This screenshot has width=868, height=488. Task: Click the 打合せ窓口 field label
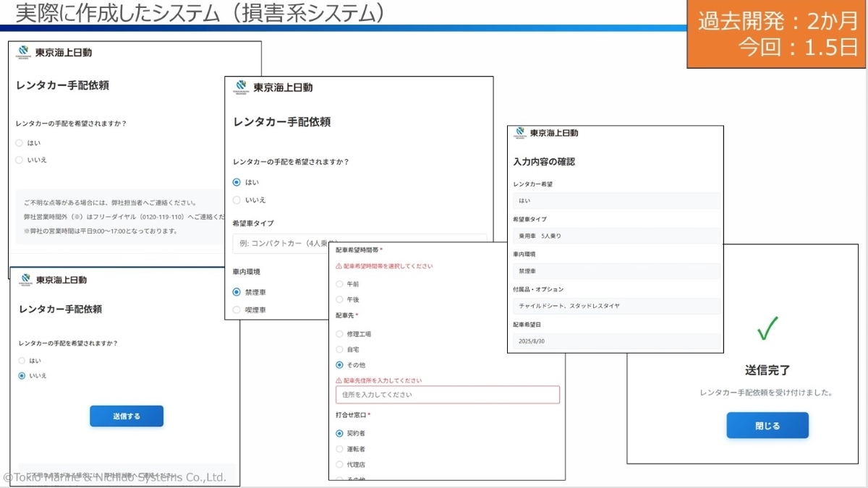(x=351, y=415)
